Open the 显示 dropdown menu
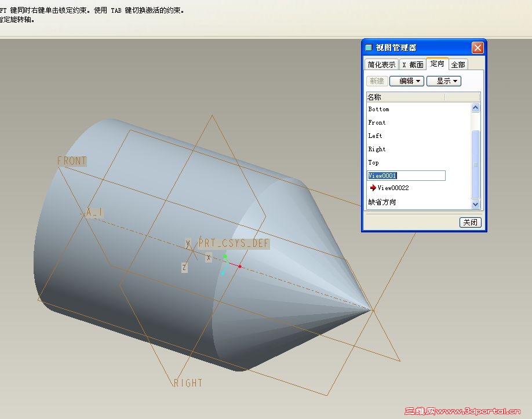 [444, 81]
